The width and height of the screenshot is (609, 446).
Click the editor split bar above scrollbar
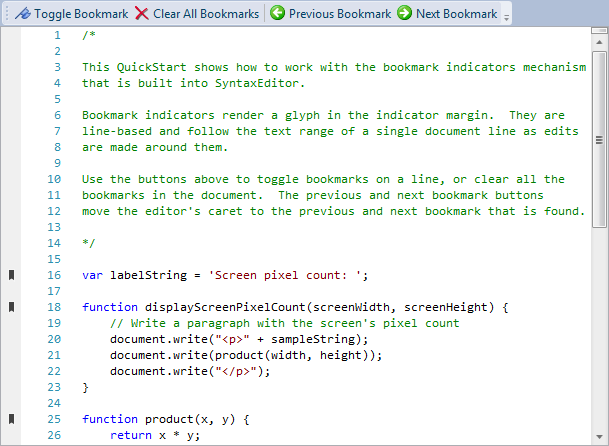599,30
